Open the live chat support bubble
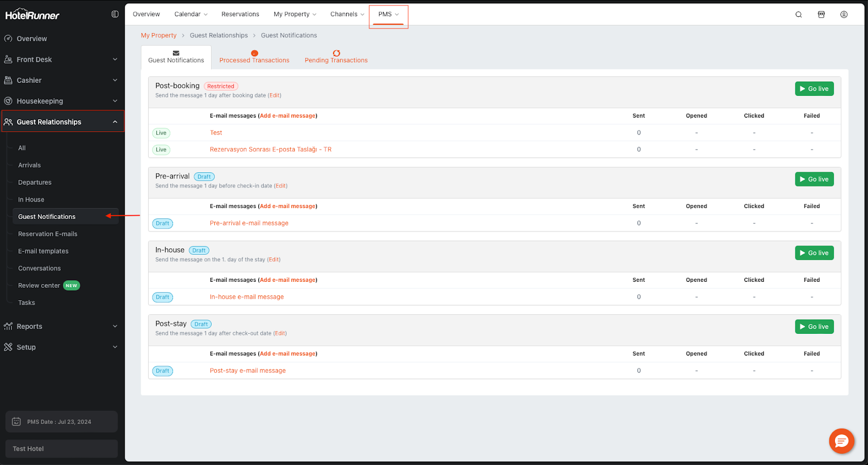Image resolution: width=868 pixels, height=465 pixels. coord(841,441)
